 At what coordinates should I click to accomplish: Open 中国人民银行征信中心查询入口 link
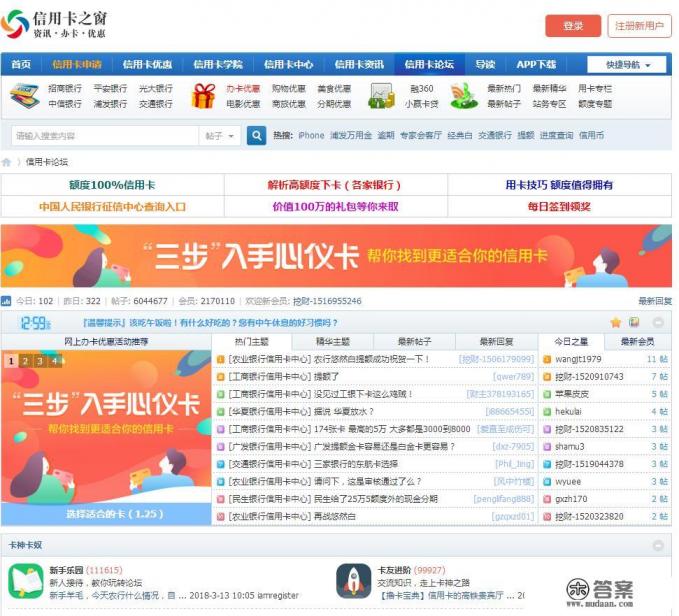[x=112, y=207]
